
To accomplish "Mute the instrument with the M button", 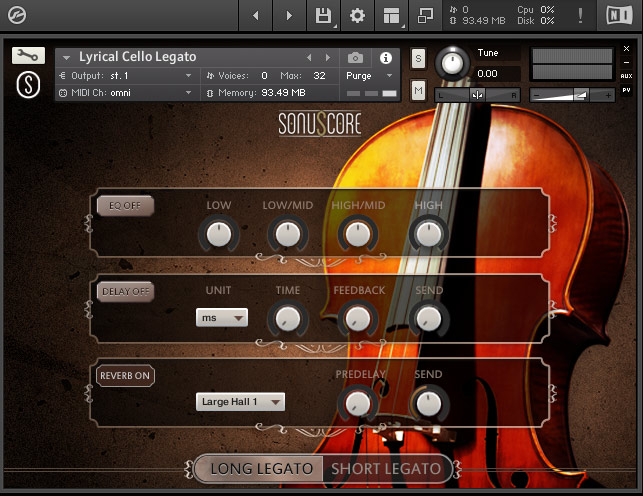I will 418,90.
